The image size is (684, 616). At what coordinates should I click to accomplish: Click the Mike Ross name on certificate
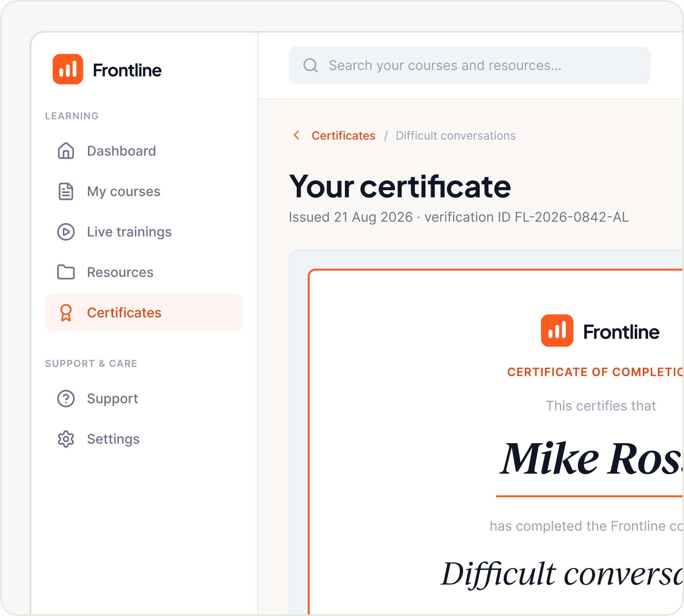[591, 459]
